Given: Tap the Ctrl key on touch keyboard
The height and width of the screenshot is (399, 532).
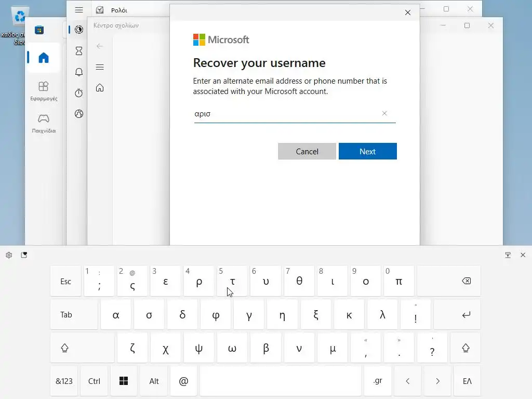Looking at the screenshot, I should click(x=94, y=381).
